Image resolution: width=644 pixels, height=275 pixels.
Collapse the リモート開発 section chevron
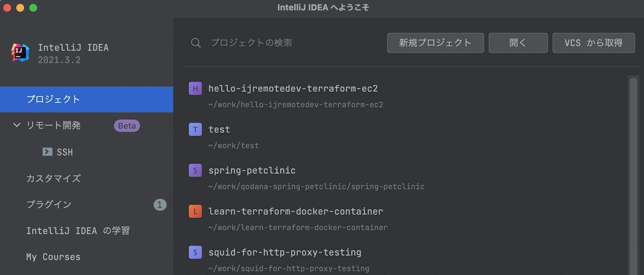pos(17,125)
